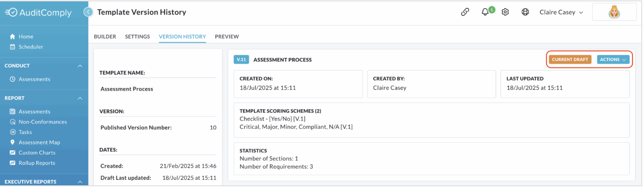Click the CURRENT DRAFT orange button
Image resolution: width=644 pixels, height=189 pixels.
570,60
